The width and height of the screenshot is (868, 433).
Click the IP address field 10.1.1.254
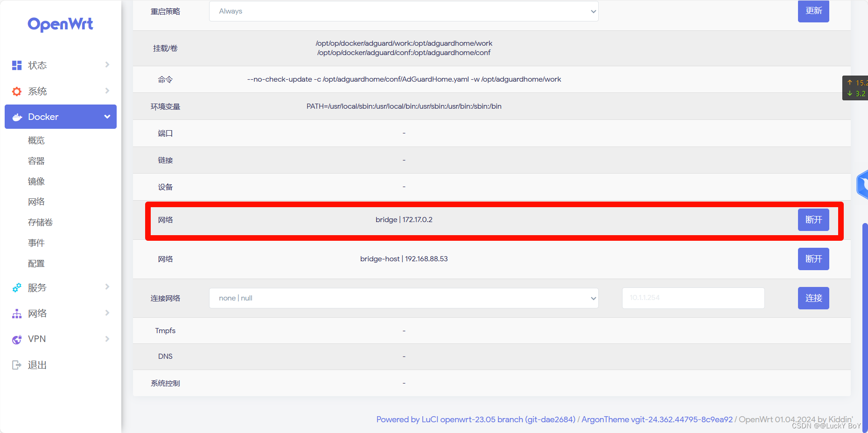click(693, 298)
